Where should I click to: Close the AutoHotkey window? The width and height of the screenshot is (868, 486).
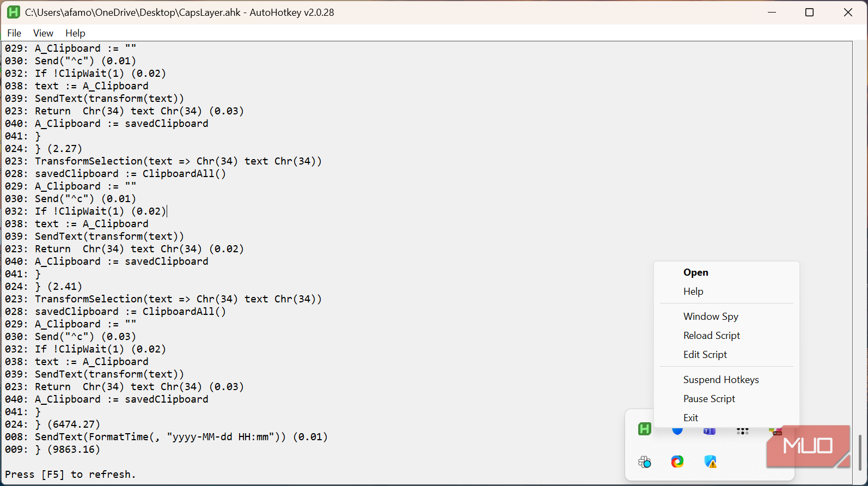tap(848, 12)
